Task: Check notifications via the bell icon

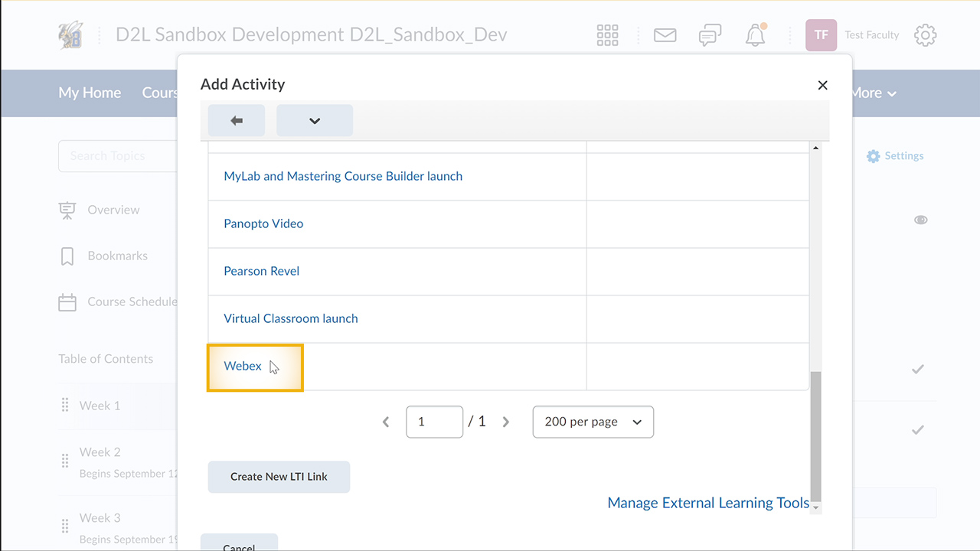Action: 755,34
